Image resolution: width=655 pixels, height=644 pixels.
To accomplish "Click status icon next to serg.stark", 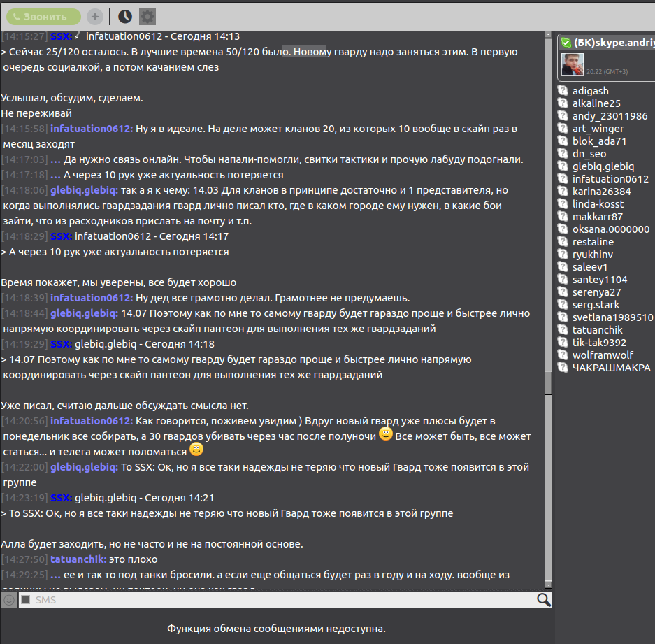I will pyautogui.click(x=563, y=304).
